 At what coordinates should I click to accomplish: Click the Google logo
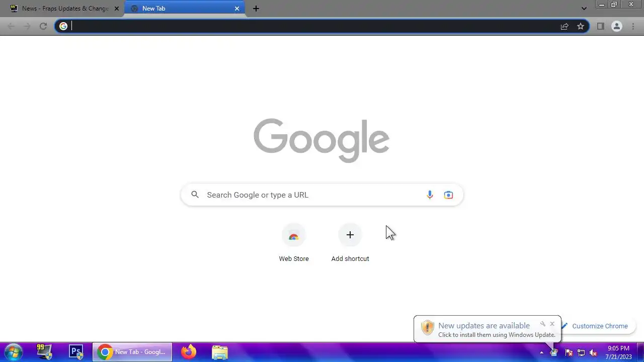point(321,140)
